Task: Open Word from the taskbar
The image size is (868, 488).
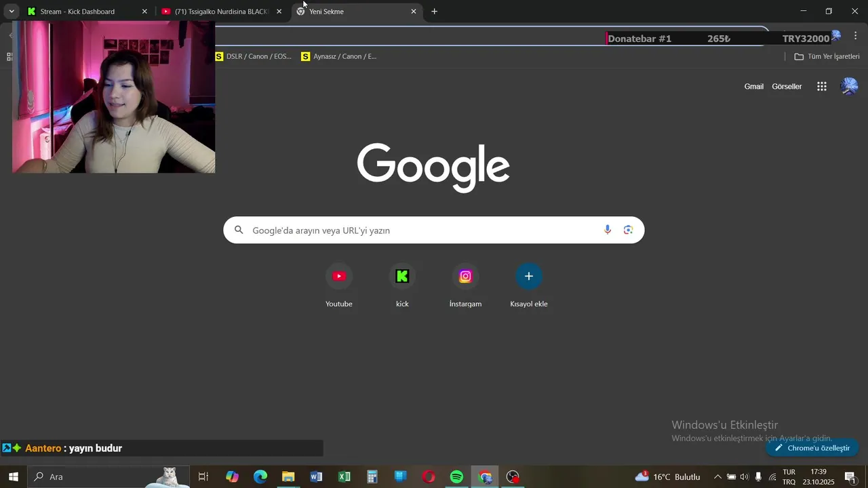Action: click(x=316, y=476)
